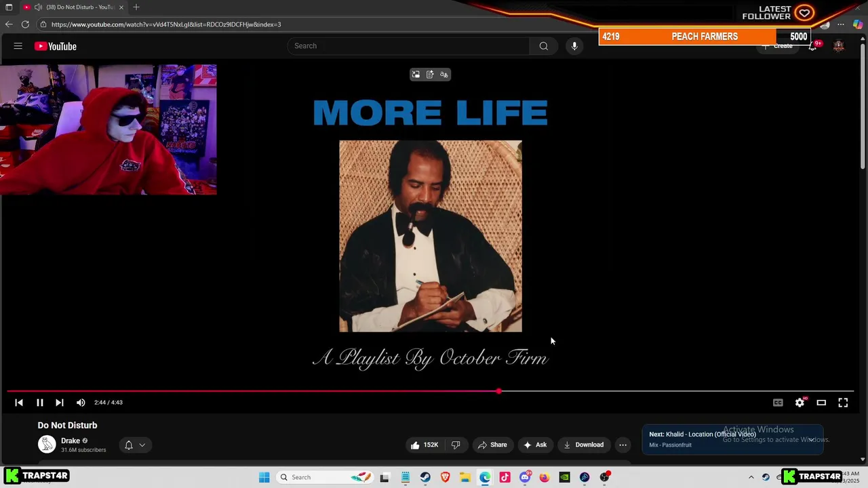Click the middle video overlay icon

[430, 75]
